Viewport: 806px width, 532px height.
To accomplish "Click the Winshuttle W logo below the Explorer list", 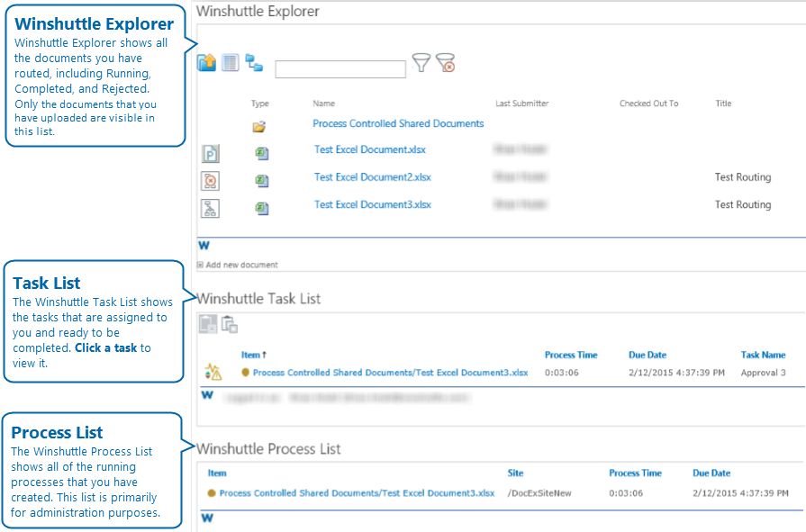I will (204, 246).
